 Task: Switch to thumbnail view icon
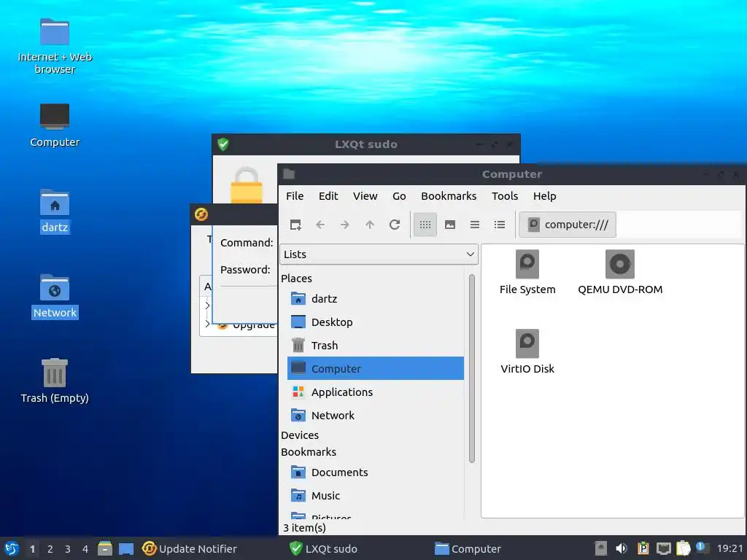(x=449, y=225)
